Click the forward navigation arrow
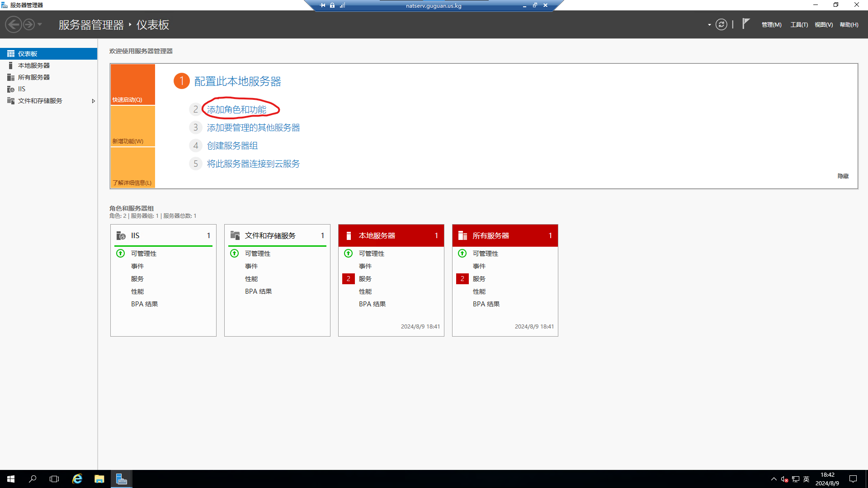Viewport: 868px width, 488px height. click(x=28, y=24)
